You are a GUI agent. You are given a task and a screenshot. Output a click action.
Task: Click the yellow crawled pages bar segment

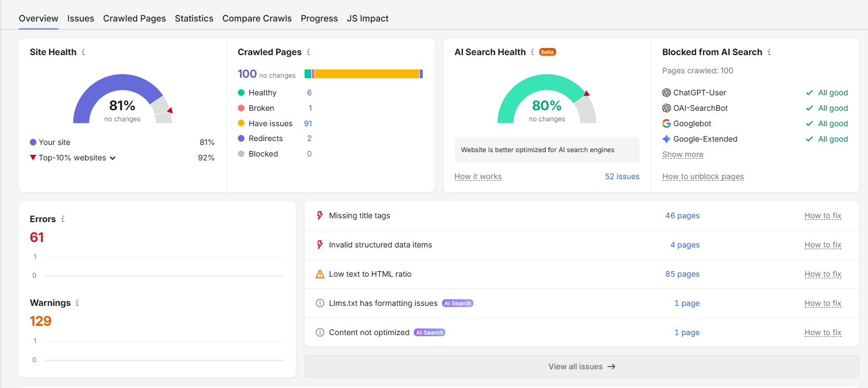point(368,74)
